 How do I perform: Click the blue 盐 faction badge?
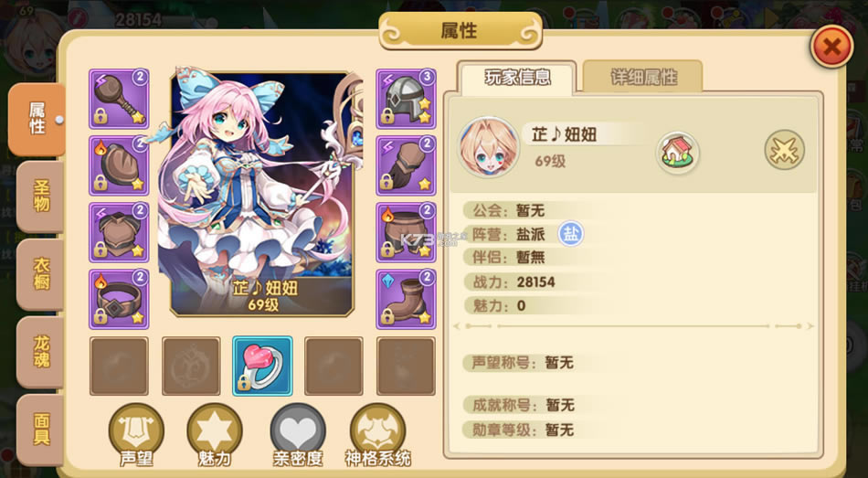tap(570, 234)
